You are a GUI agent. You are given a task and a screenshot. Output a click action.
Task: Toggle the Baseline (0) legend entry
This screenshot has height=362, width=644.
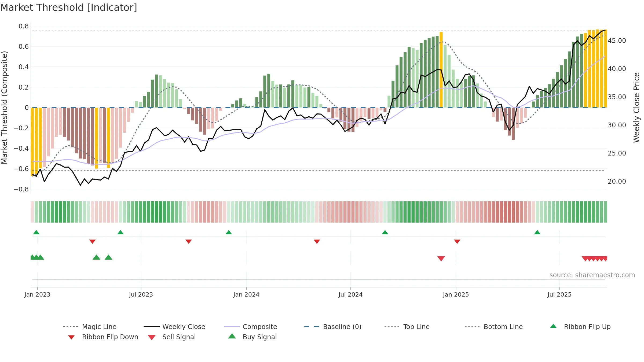click(333, 327)
